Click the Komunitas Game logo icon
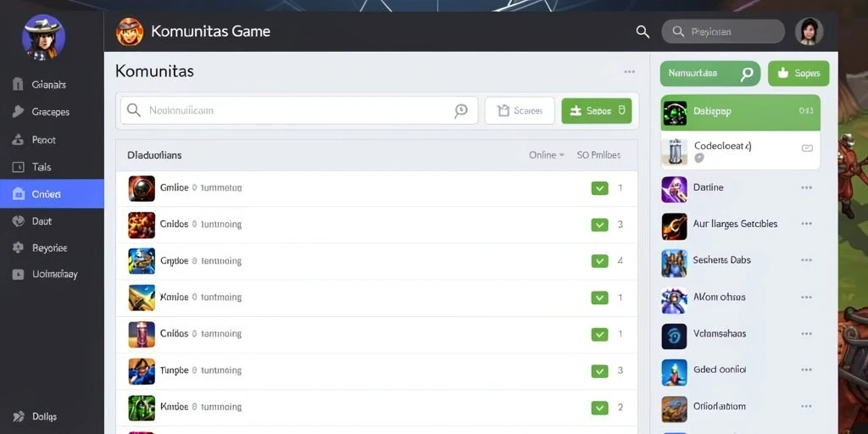 point(130,31)
